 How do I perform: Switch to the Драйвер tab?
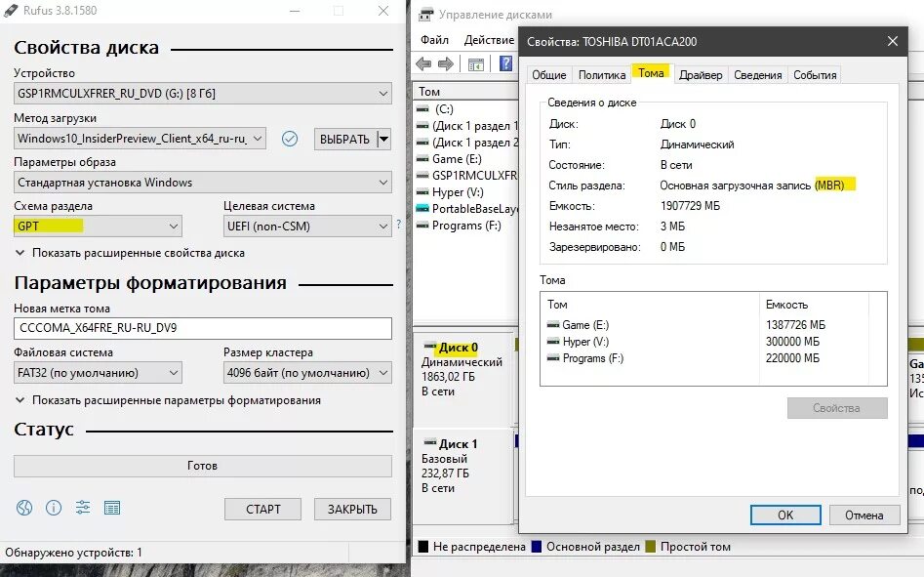pos(700,75)
